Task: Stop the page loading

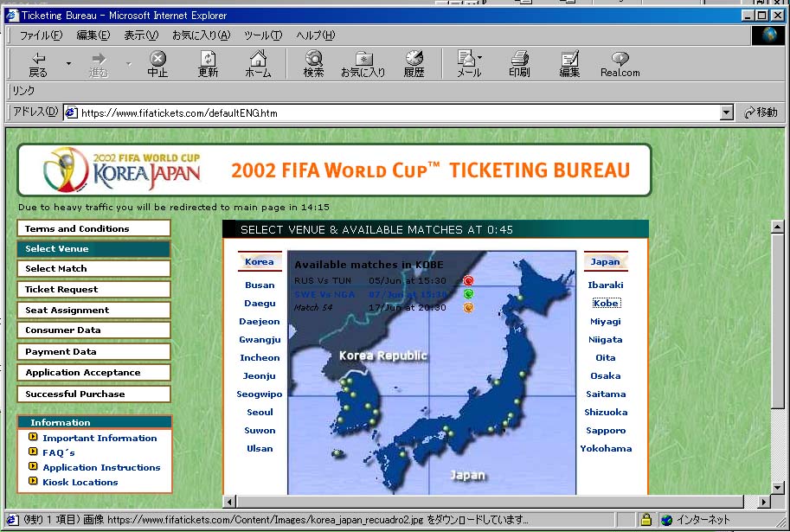Action: pos(157,64)
